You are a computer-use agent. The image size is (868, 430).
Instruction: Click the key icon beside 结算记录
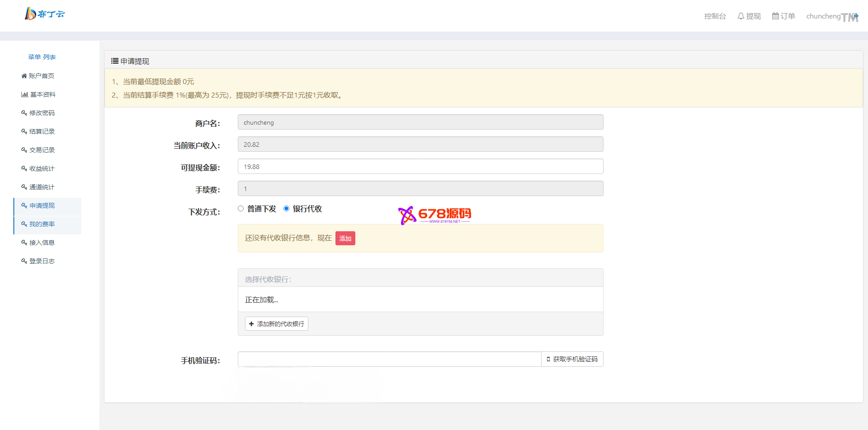click(x=24, y=131)
